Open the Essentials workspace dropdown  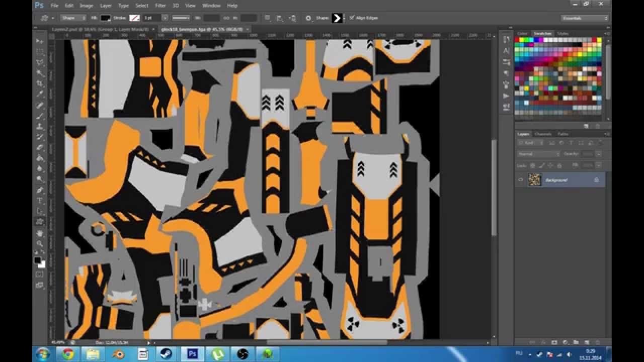pos(585,18)
